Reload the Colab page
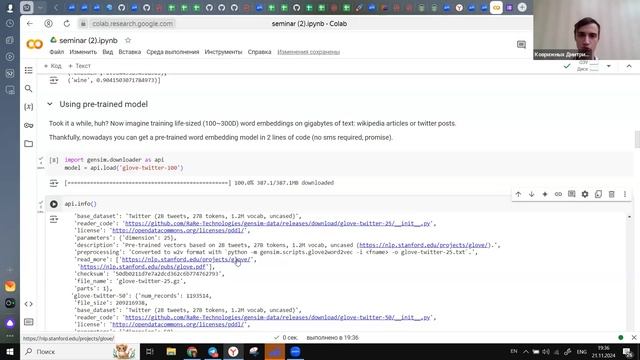 click(x=67, y=24)
